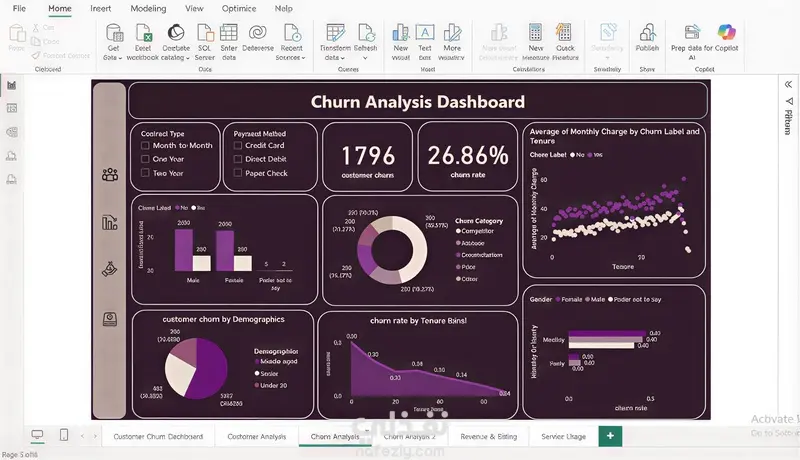The image size is (800, 460).
Task: Switch to the Revenue & Billing page tab
Action: point(488,437)
